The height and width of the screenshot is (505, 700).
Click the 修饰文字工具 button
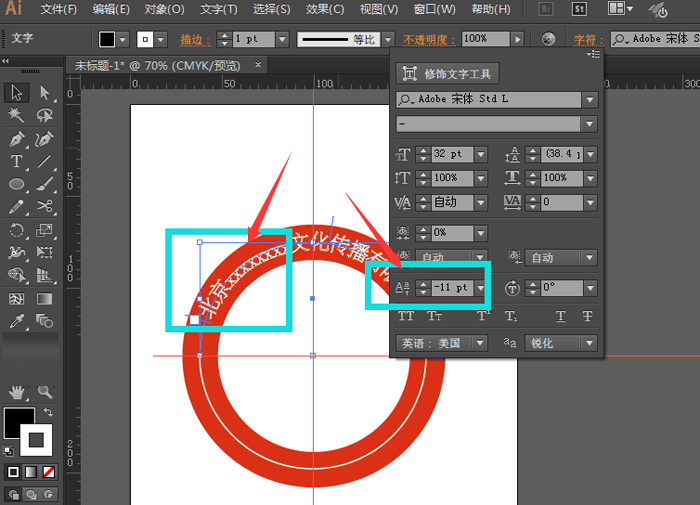[x=447, y=73]
